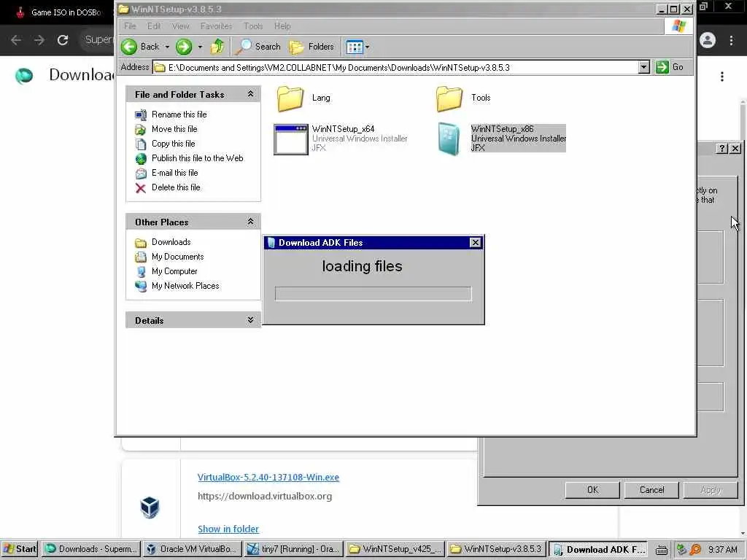
Task: Select the WinNTSetup_x64 application icon
Action: click(x=290, y=139)
